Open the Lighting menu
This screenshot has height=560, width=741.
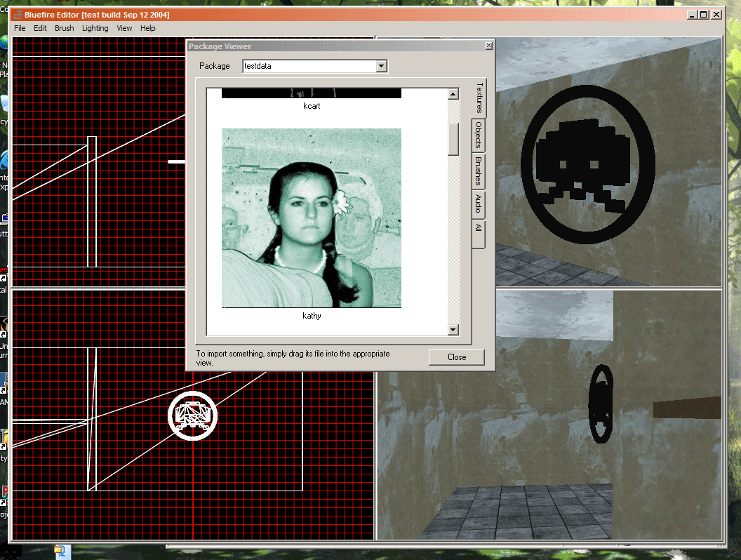(x=95, y=28)
